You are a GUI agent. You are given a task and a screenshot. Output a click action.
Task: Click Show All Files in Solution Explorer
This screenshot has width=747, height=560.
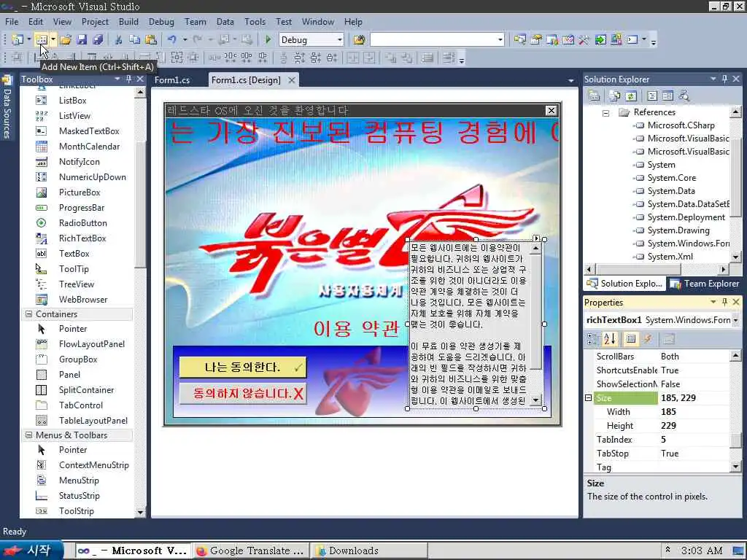[615, 96]
